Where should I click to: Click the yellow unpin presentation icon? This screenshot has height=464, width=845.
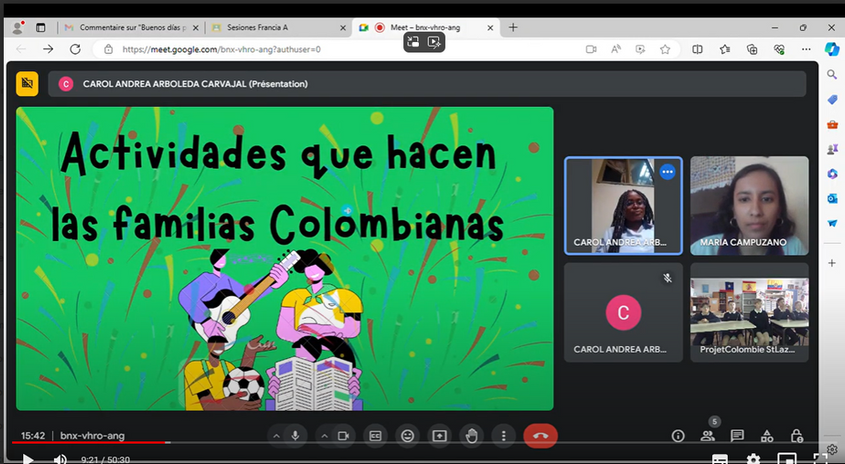(27, 84)
